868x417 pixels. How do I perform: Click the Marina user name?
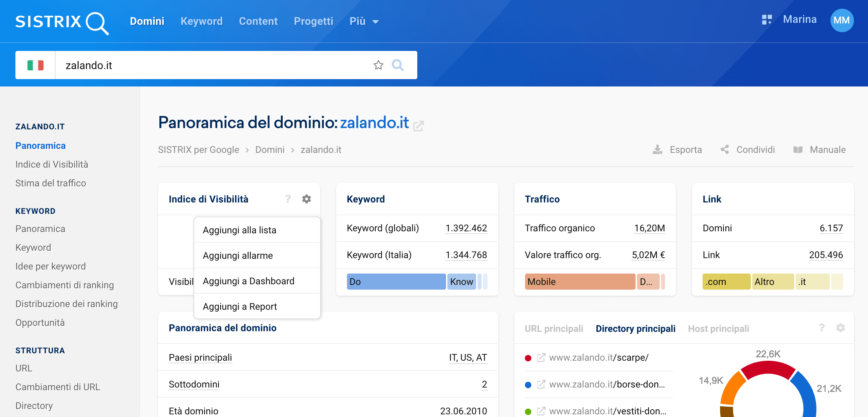[x=800, y=19]
